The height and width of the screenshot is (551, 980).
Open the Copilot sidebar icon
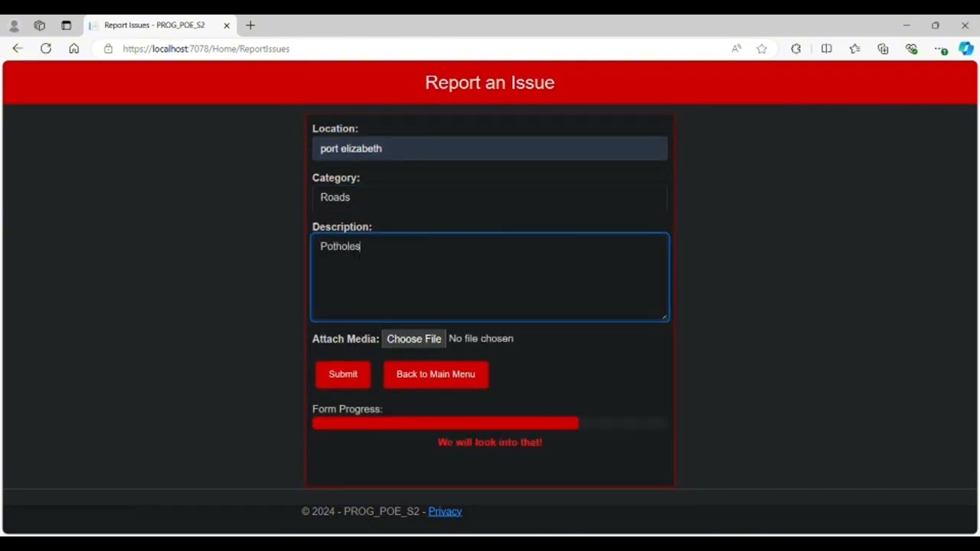pos(966,48)
